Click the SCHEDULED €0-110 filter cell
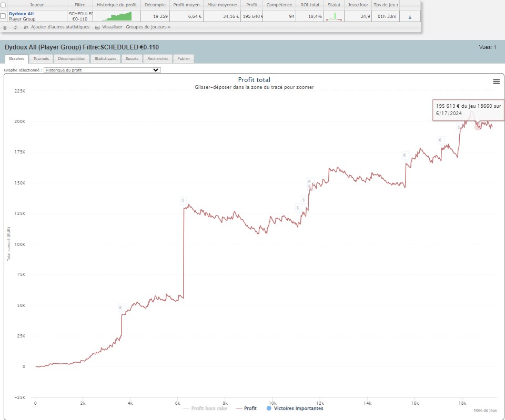 [x=80, y=16]
